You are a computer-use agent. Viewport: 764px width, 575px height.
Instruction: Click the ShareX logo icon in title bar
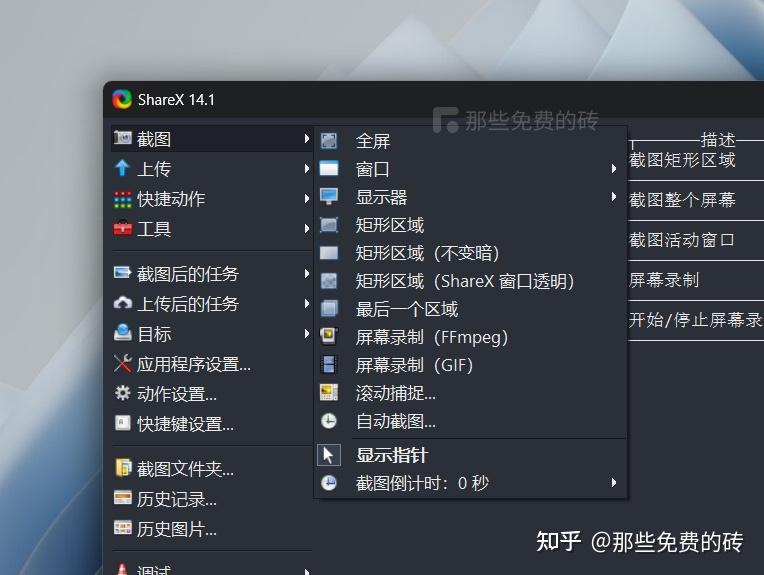[x=122, y=99]
